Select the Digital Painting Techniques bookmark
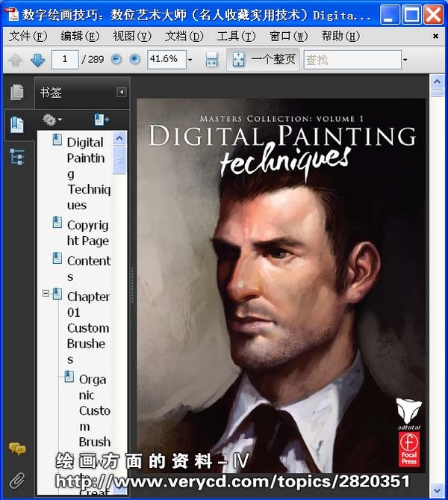 click(89, 174)
